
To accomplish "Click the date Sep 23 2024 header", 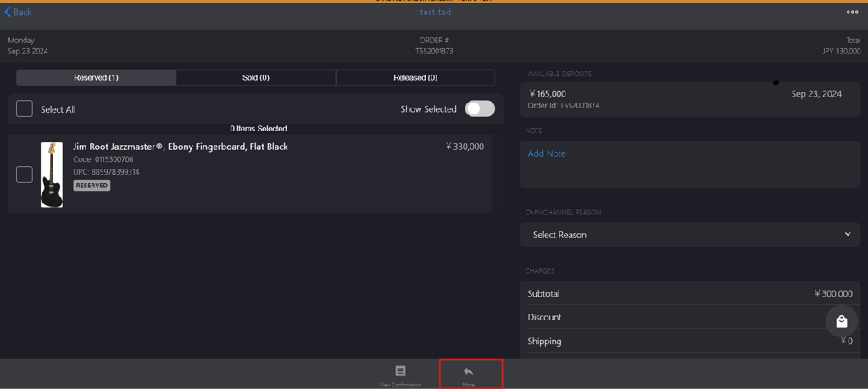I will [x=28, y=52].
